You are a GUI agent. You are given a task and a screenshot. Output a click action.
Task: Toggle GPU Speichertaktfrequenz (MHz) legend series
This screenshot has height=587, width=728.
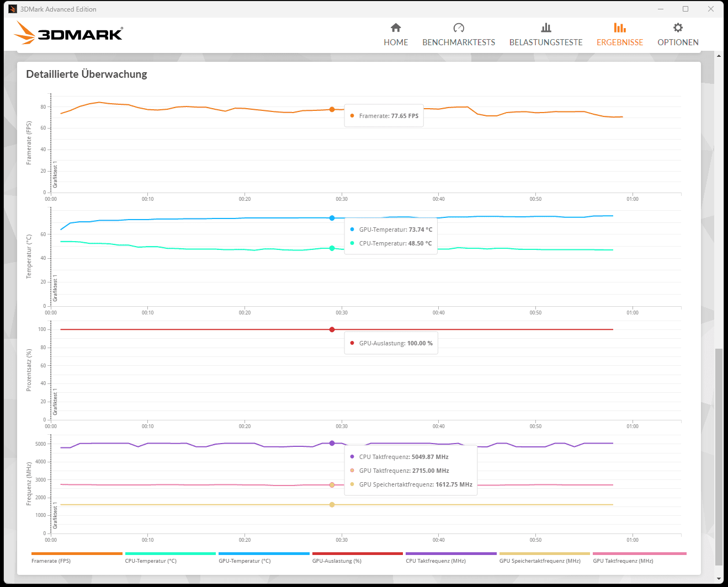coord(545,558)
